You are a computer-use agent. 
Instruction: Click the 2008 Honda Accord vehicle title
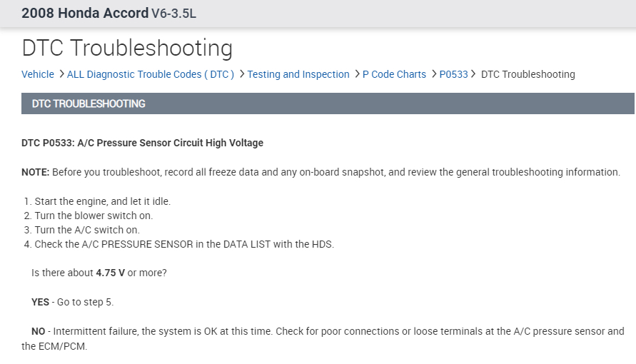[84, 14]
